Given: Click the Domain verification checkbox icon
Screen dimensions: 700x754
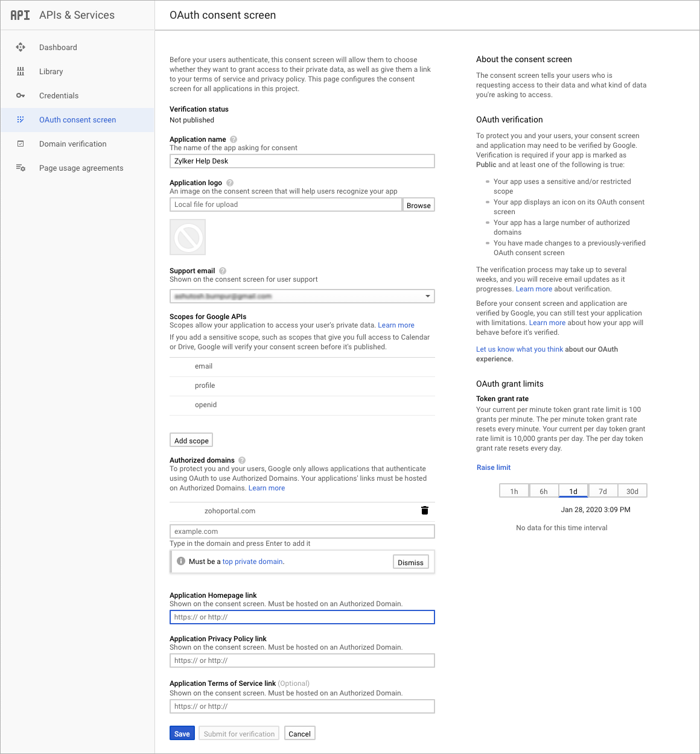Looking at the screenshot, I should point(21,144).
